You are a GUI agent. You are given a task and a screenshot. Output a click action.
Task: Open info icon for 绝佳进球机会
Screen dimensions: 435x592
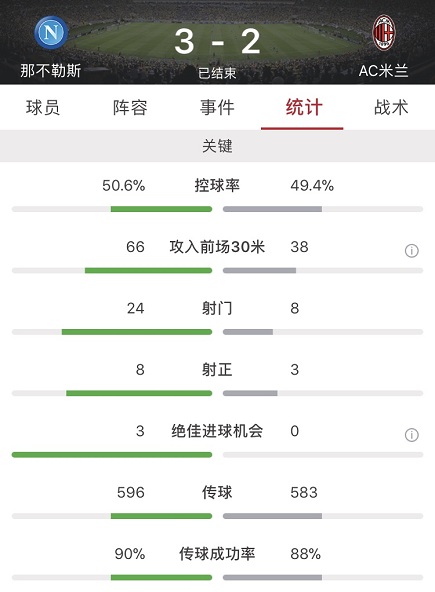[x=412, y=435]
